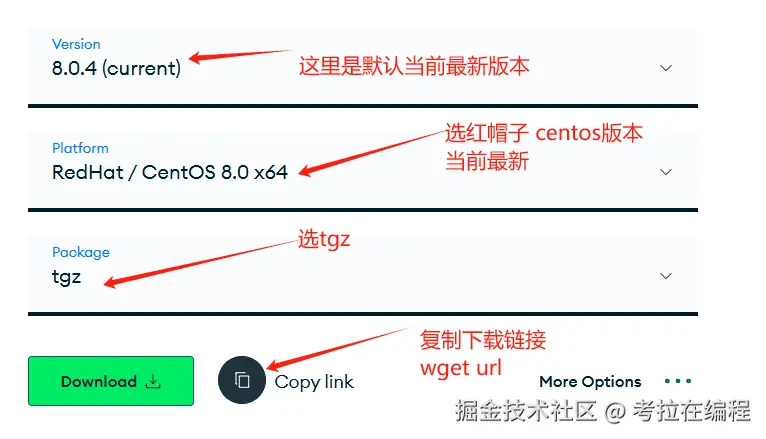Click the download arrow icon inside Download button
This screenshot has width=766, height=439.
tap(153, 381)
